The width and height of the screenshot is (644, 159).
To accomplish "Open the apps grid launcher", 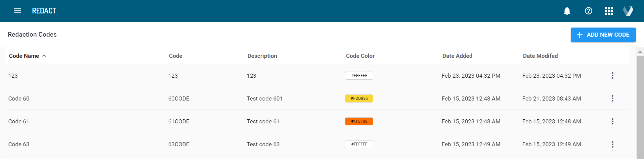I will [609, 11].
